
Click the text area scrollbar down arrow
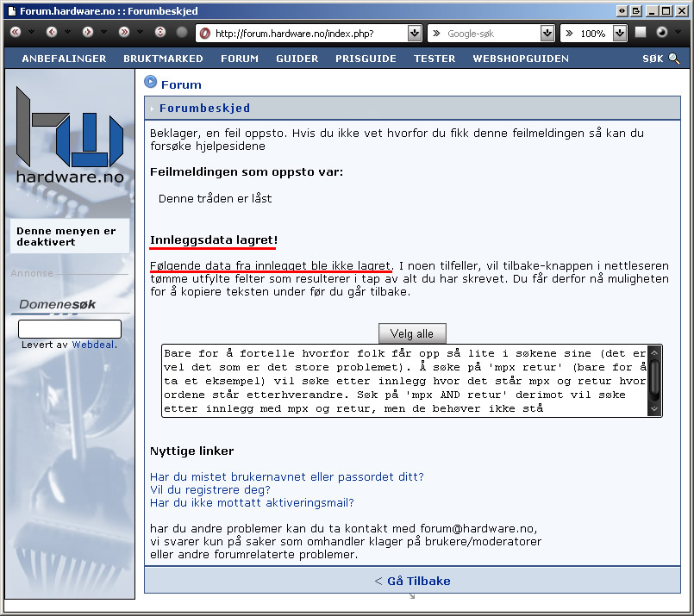pos(654,409)
